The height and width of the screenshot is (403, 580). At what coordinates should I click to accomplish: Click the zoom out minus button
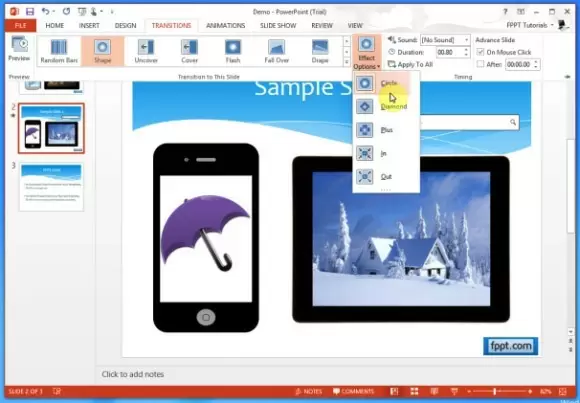coord(469,392)
